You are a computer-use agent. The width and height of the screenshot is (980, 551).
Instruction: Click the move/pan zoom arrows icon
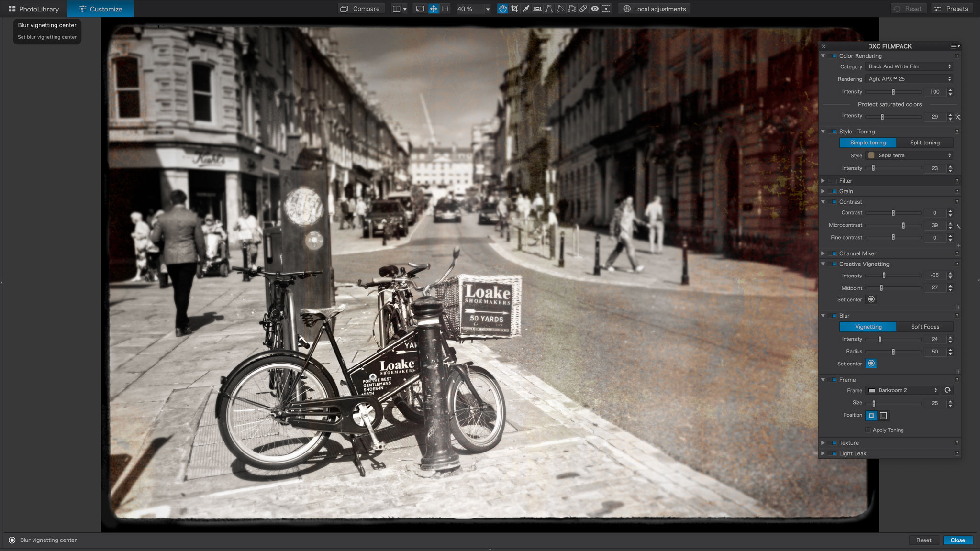[x=434, y=9]
